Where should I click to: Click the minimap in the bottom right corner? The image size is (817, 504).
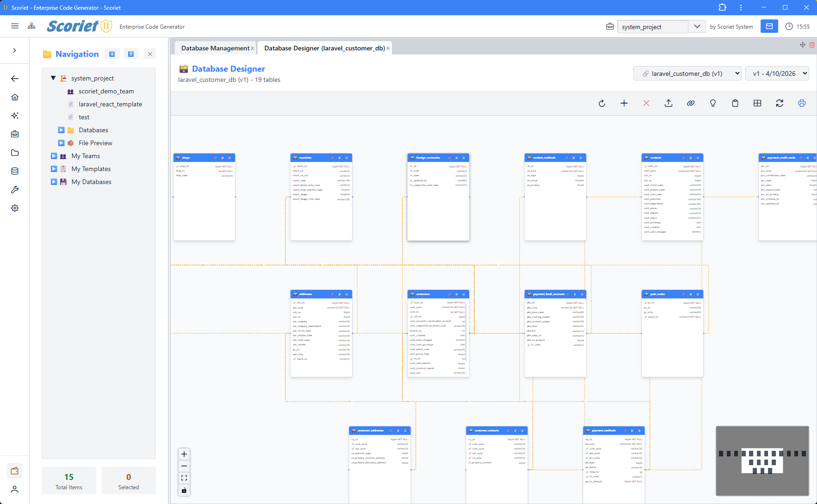tap(762, 461)
